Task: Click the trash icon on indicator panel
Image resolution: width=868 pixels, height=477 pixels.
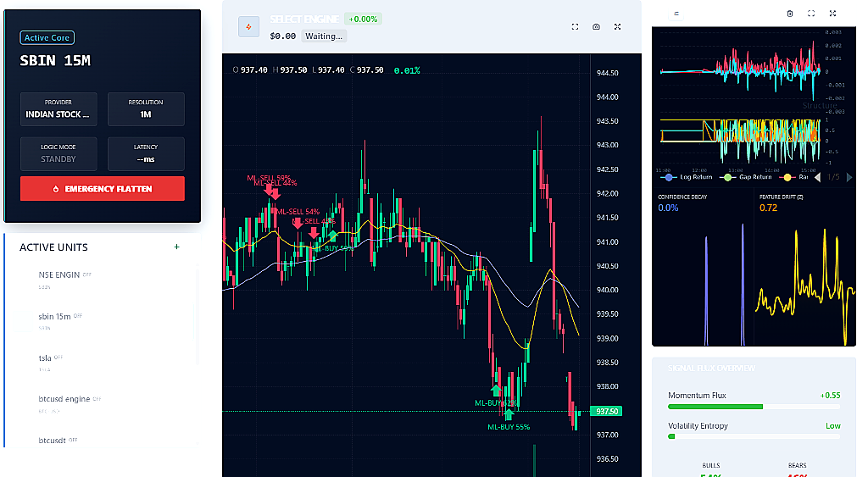Action: [x=790, y=14]
